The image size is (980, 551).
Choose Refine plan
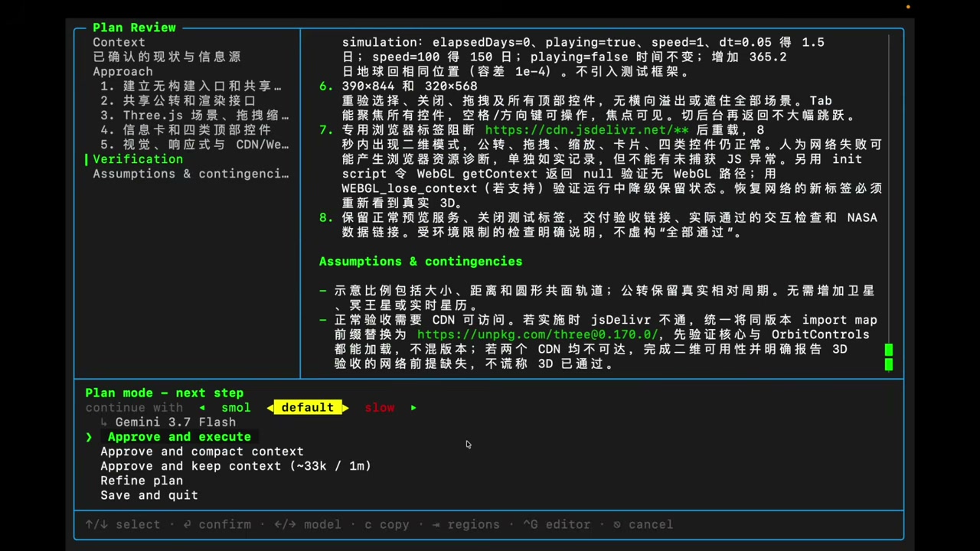tap(142, 481)
